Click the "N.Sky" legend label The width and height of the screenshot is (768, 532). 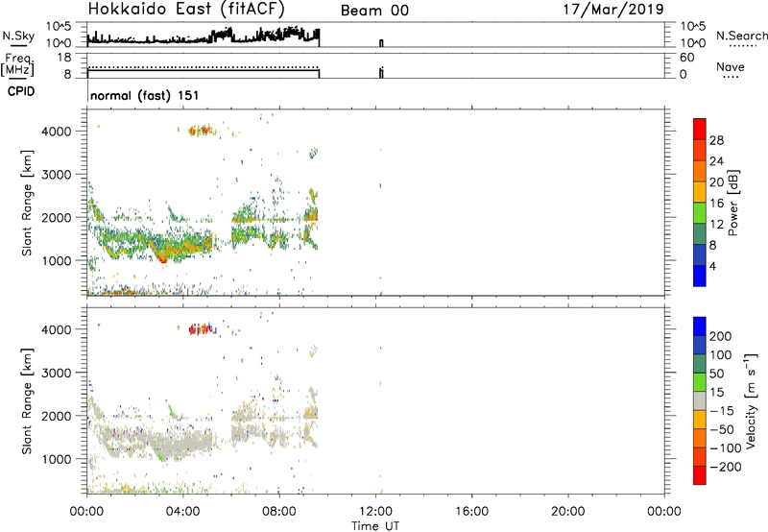tap(18, 36)
